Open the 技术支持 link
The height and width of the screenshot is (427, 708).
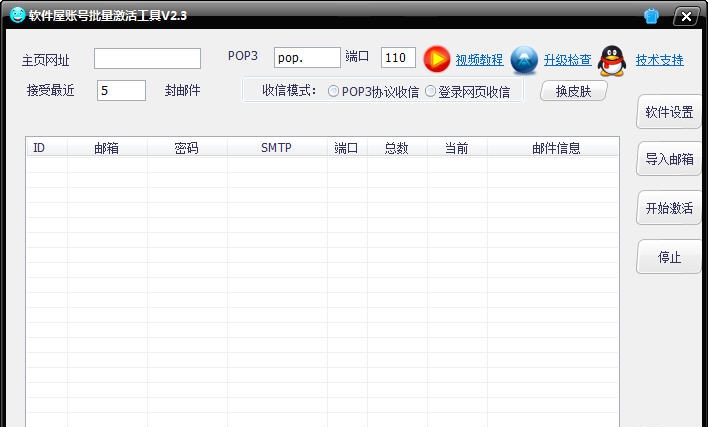[660, 60]
